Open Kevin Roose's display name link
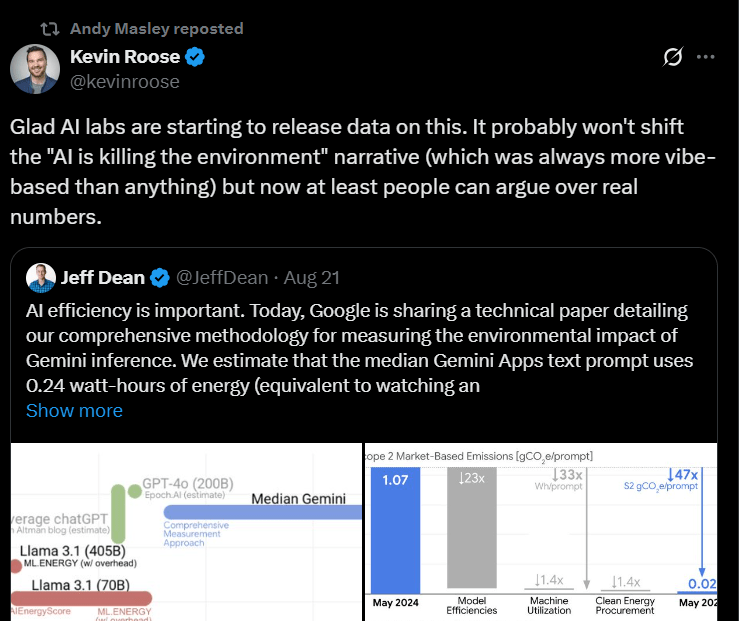This screenshot has width=739, height=621. [x=126, y=58]
